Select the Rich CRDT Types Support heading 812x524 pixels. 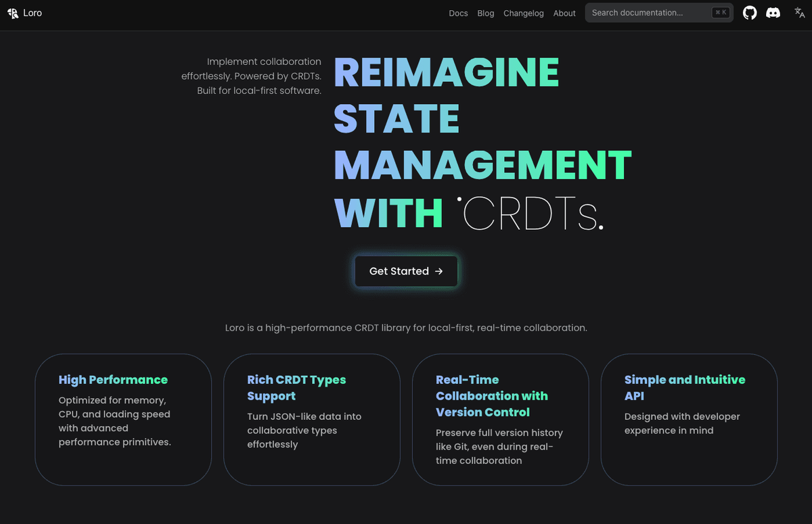tap(296, 388)
